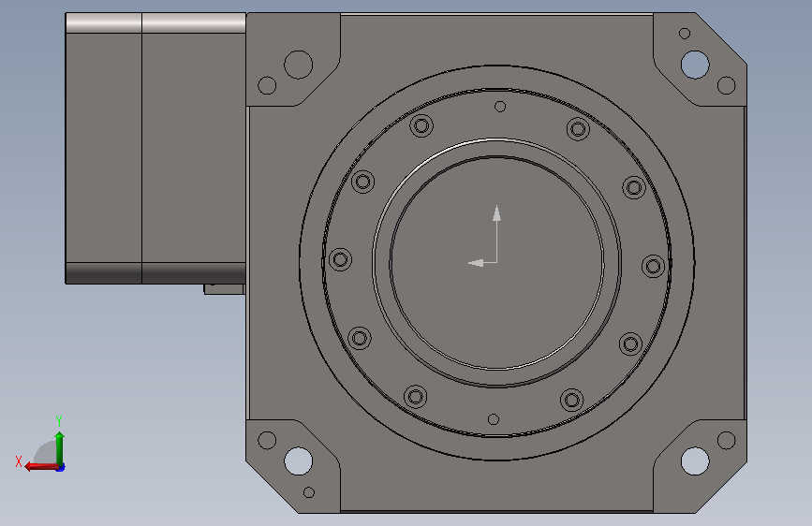
Task: Select the small connector tab under the motor
Action: tap(224, 289)
